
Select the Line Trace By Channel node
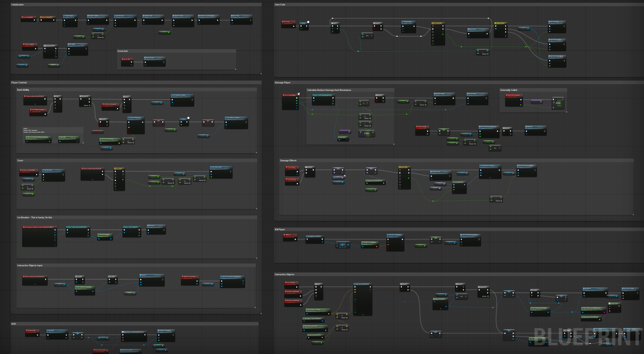pyautogui.click(x=362, y=284)
